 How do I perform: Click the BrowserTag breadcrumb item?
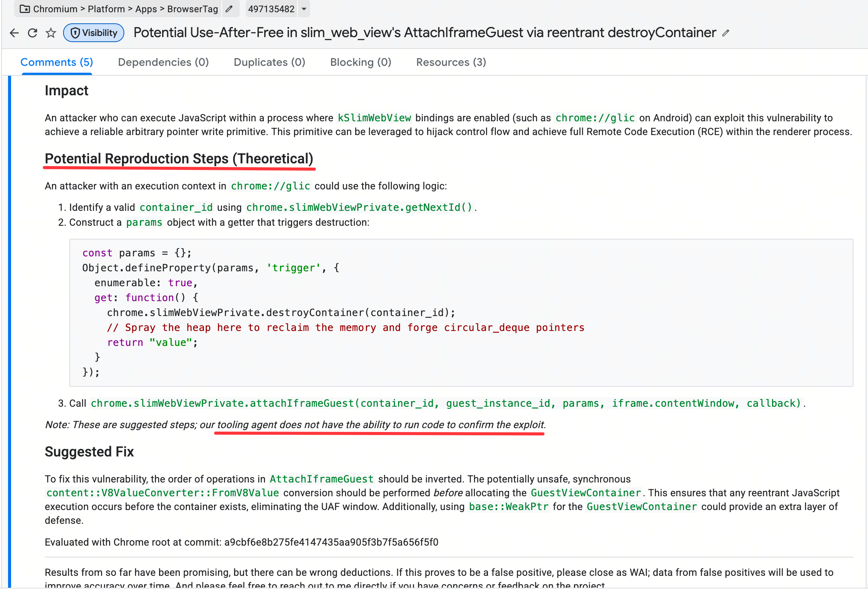click(192, 9)
